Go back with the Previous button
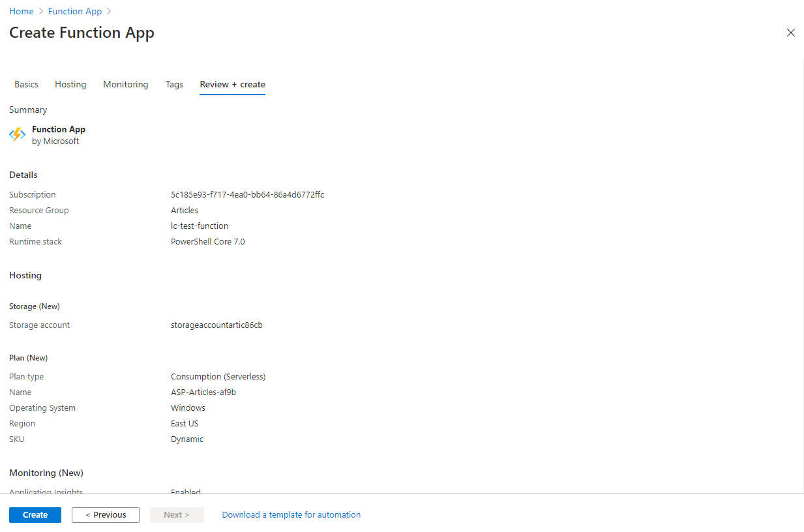Screen dimensions: 804x532 pos(105,514)
